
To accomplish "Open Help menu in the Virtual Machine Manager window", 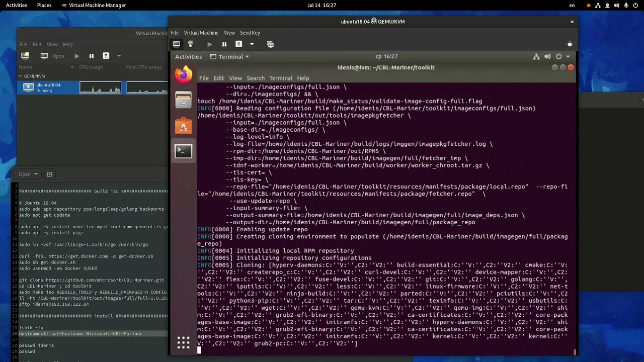I will [x=68, y=44].
